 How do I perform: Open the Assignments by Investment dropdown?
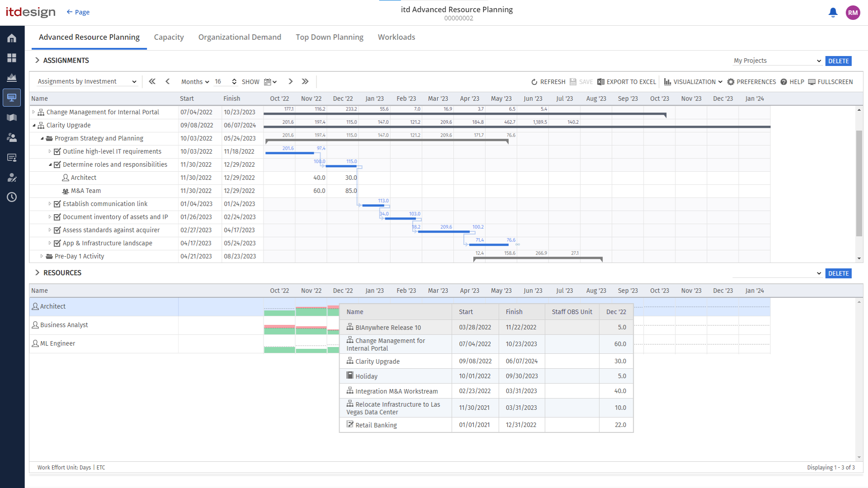pyautogui.click(x=87, y=81)
